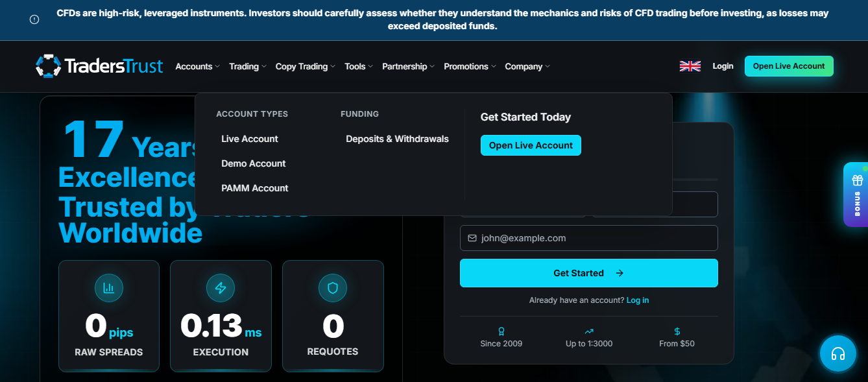Click the Since 2009 text
Image resolution: width=868 pixels, height=382 pixels.
coord(501,344)
